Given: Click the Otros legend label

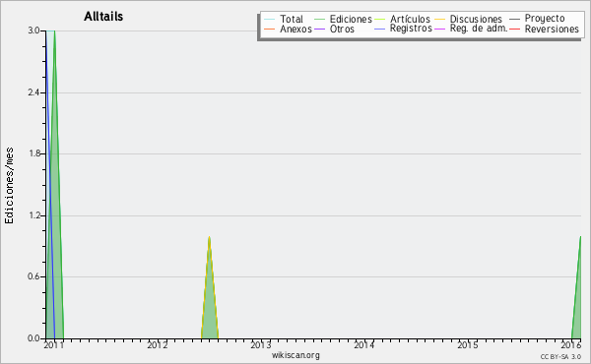Looking at the screenshot, I should (342, 29).
